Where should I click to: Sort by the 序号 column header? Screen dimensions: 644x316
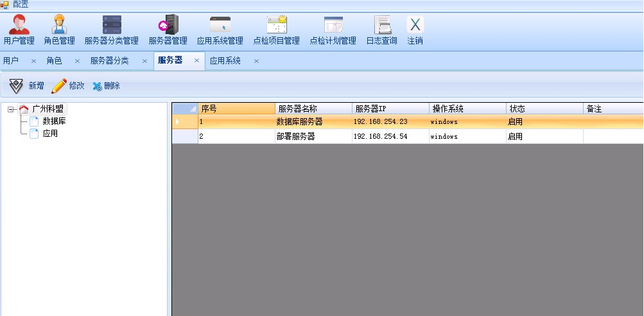pyautogui.click(x=236, y=109)
